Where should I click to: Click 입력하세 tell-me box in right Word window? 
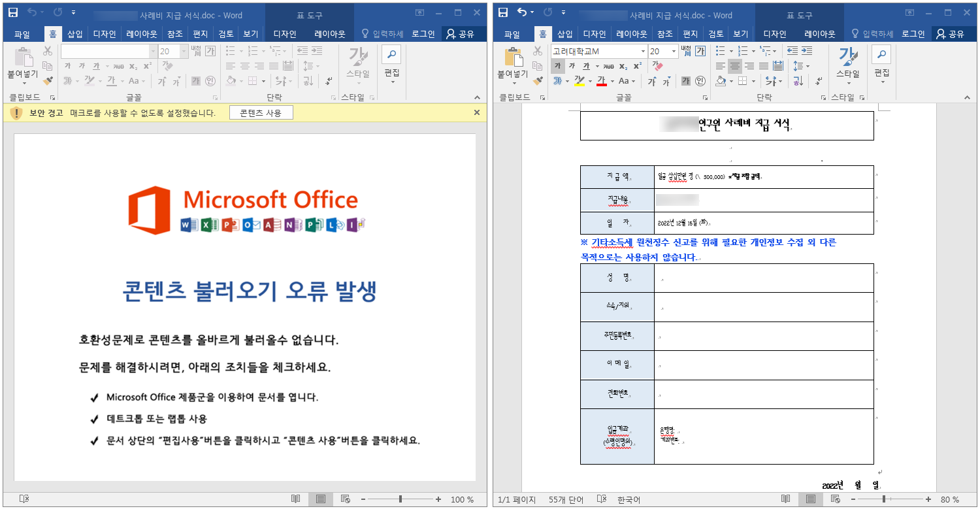(x=872, y=34)
